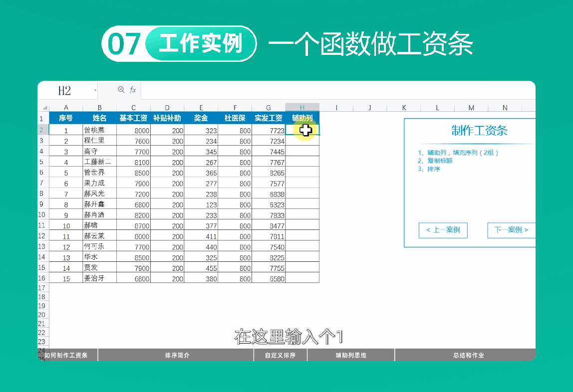The image size is (573, 392).
Task: Select the name cell 姜治牙
Action: coord(99,278)
